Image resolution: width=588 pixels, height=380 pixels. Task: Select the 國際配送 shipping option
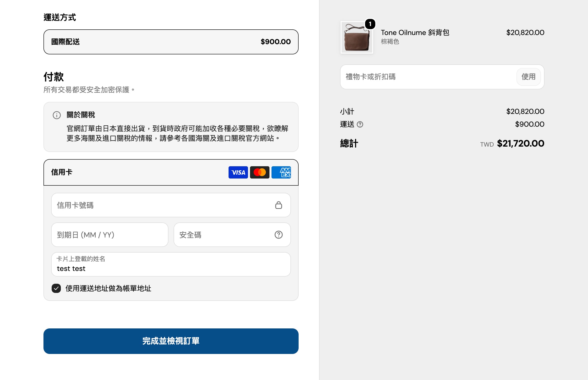tap(171, 42)
